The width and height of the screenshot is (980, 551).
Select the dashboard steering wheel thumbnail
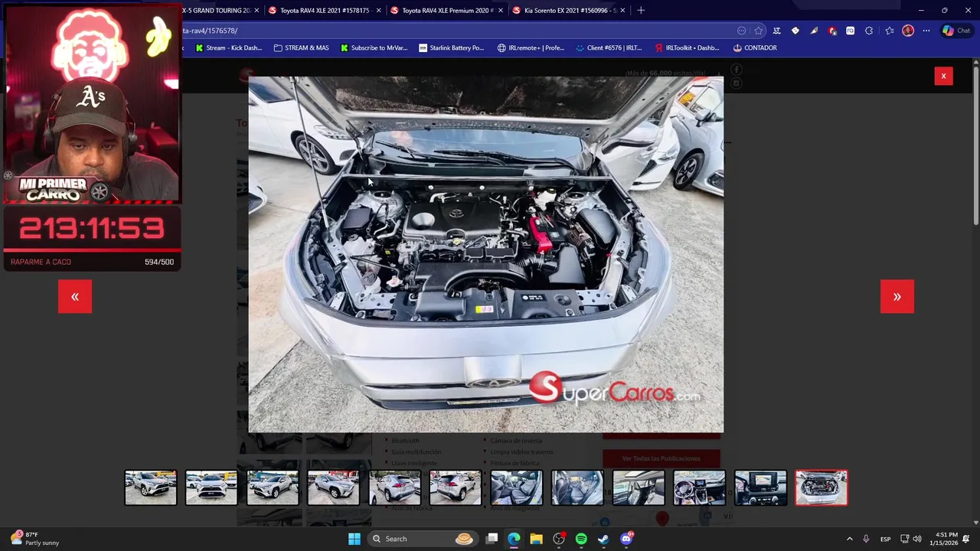click(700, 488)
